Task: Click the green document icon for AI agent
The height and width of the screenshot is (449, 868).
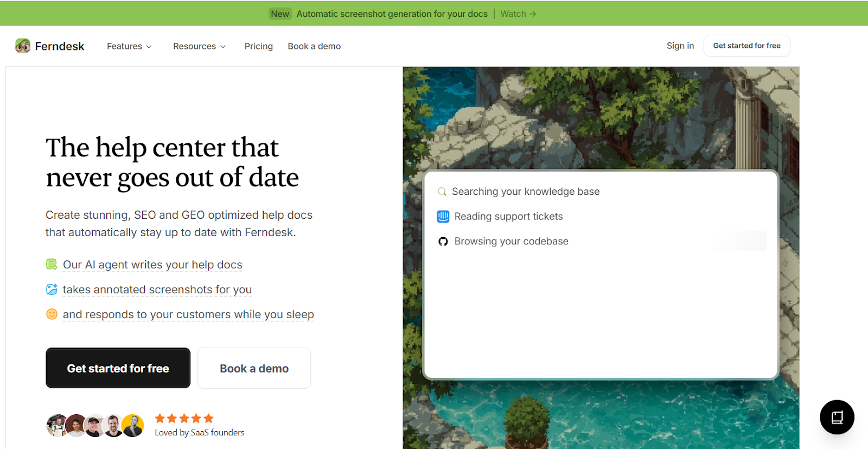Action: coord(52,264)
